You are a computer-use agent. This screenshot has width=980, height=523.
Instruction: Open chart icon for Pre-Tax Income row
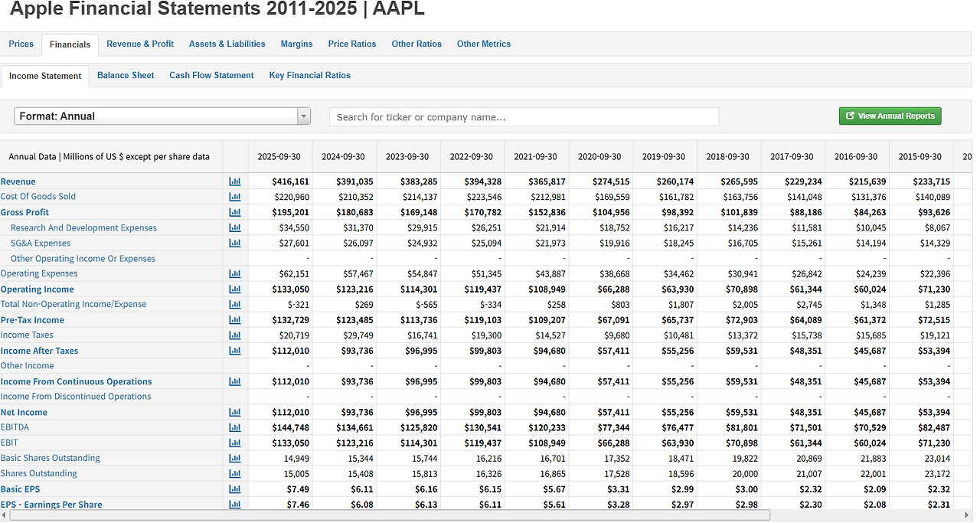click(235, 320)
